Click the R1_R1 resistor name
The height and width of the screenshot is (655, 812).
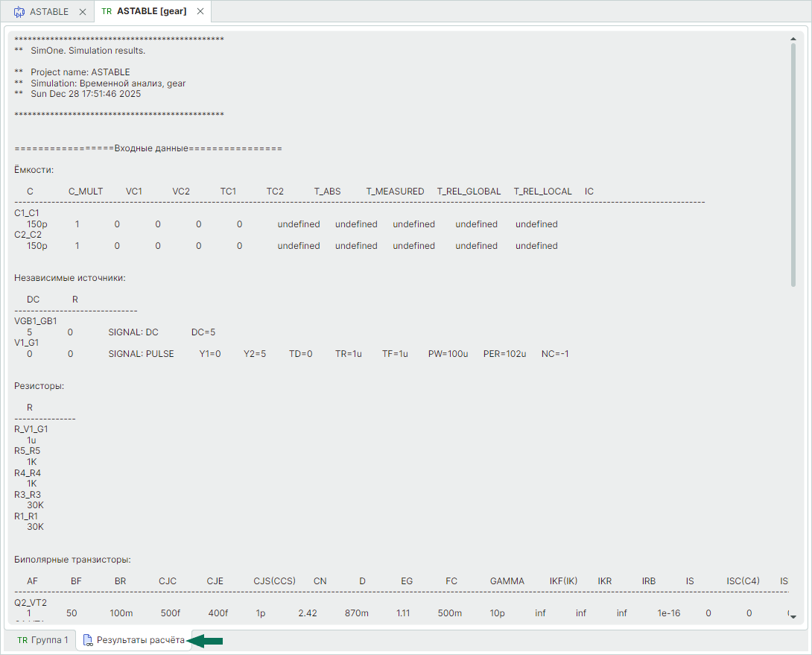tap(26, 516)
